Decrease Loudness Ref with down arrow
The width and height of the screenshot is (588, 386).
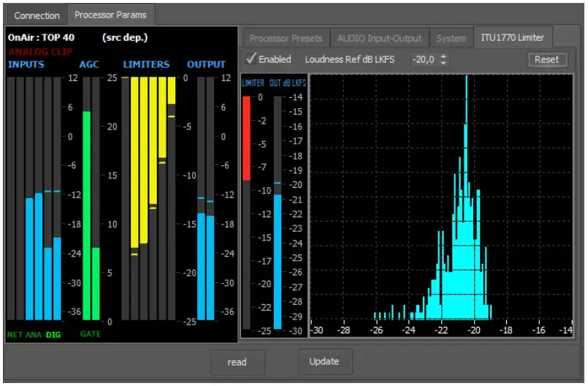(443, 64)
